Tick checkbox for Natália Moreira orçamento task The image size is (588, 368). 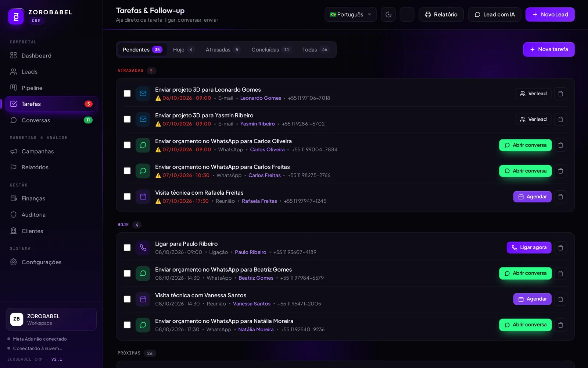coord(127,325)
